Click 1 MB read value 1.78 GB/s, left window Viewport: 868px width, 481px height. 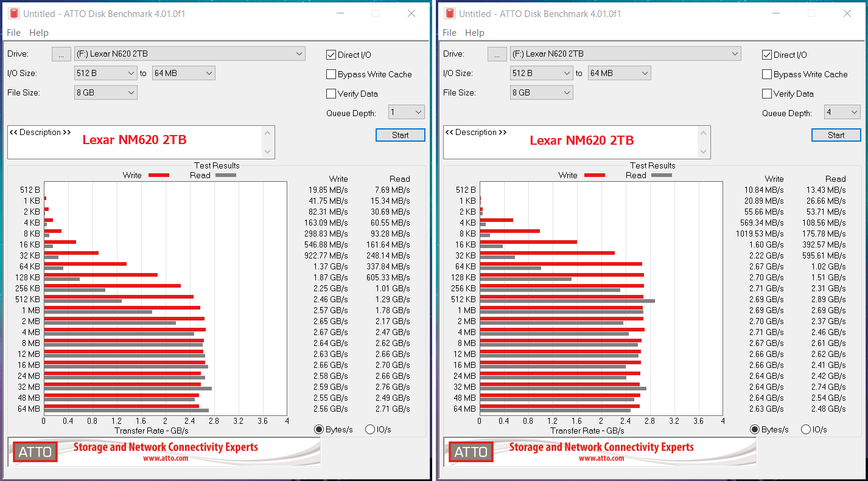(392, 310)
